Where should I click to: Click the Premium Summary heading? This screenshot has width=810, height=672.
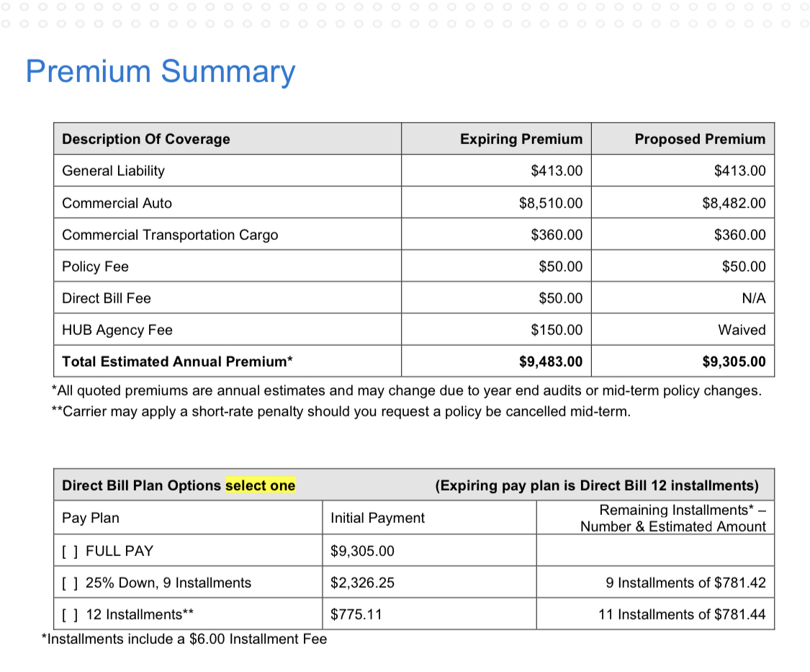coord(161,71)
